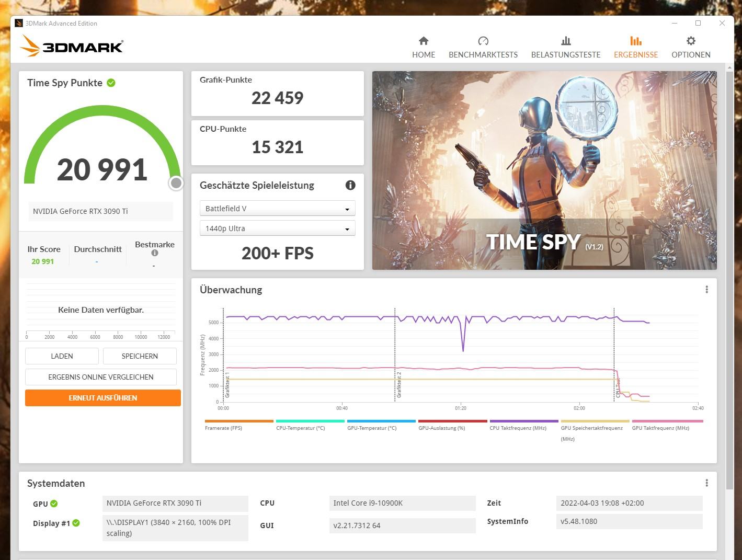Click the Systemdaten GPU name field
Viewport: 742px width, 560px height.
(x=175, y=503)
